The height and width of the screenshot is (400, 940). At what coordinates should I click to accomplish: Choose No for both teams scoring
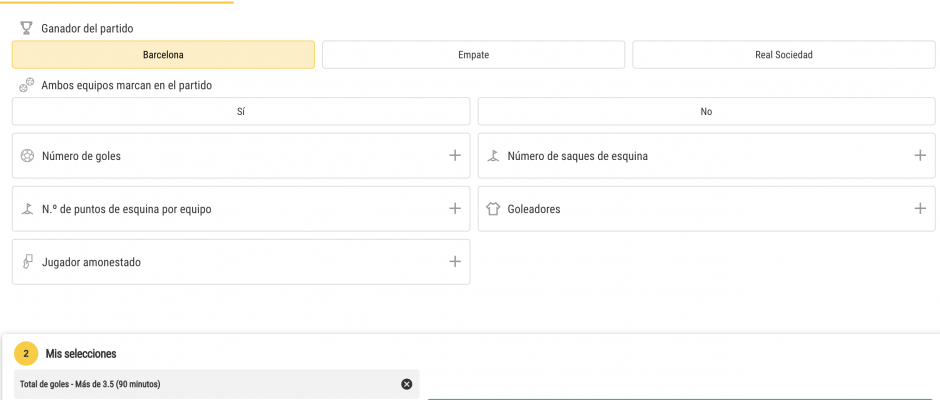(x=706, y=112)
